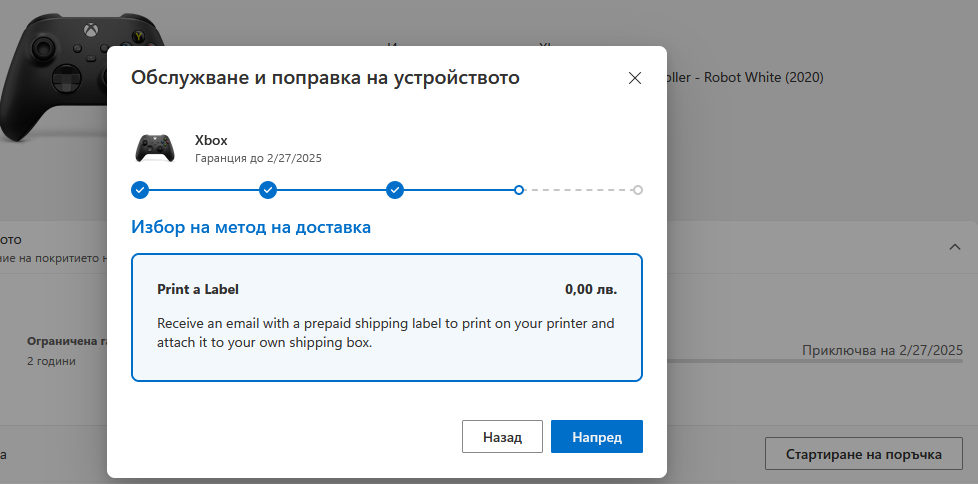
Task: Click the second completed step checkmark
Action: click(268, 190)
